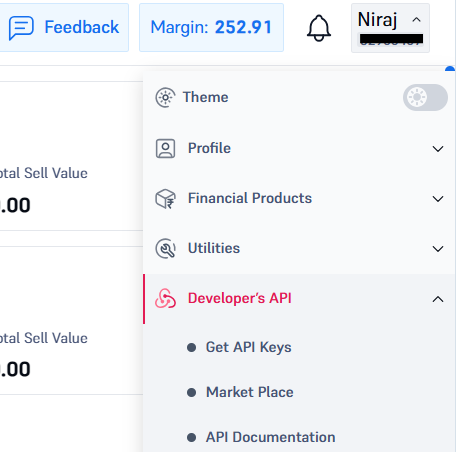This screenshot has height=452, width=456.
Task: Click the Theme sun icon
Action: click(x=165, y=97)
